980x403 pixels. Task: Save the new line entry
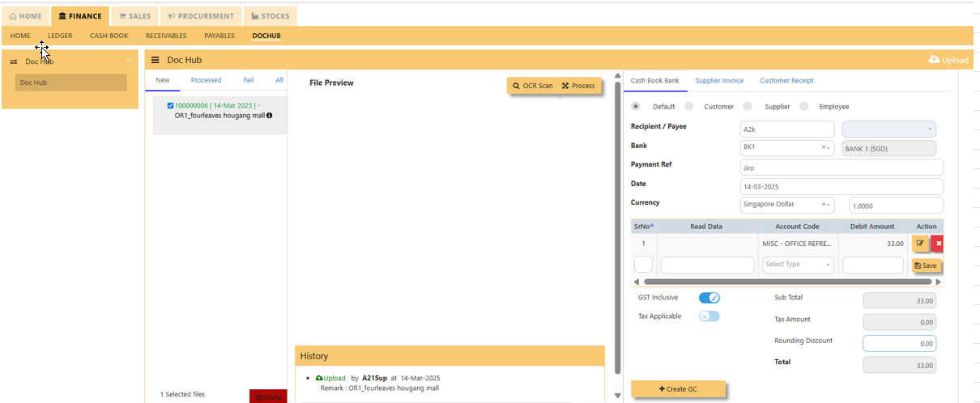[926, 265]
